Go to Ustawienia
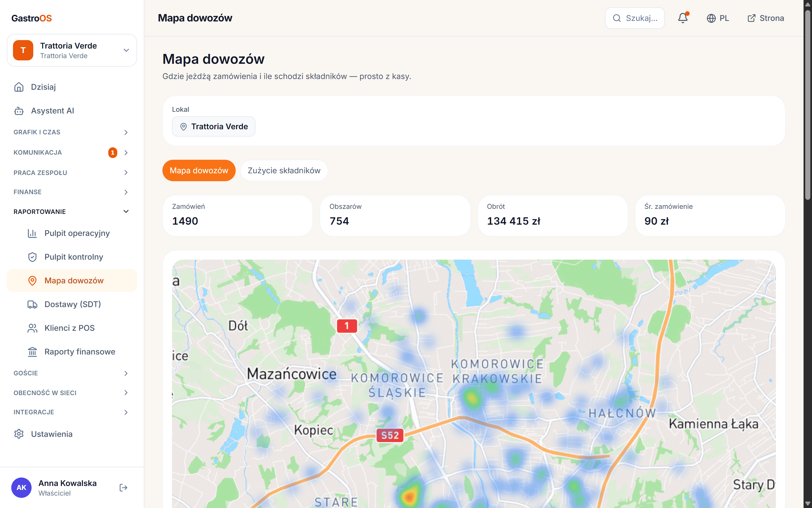The width and height of the screenshot is (812, 508). point(72,434)
